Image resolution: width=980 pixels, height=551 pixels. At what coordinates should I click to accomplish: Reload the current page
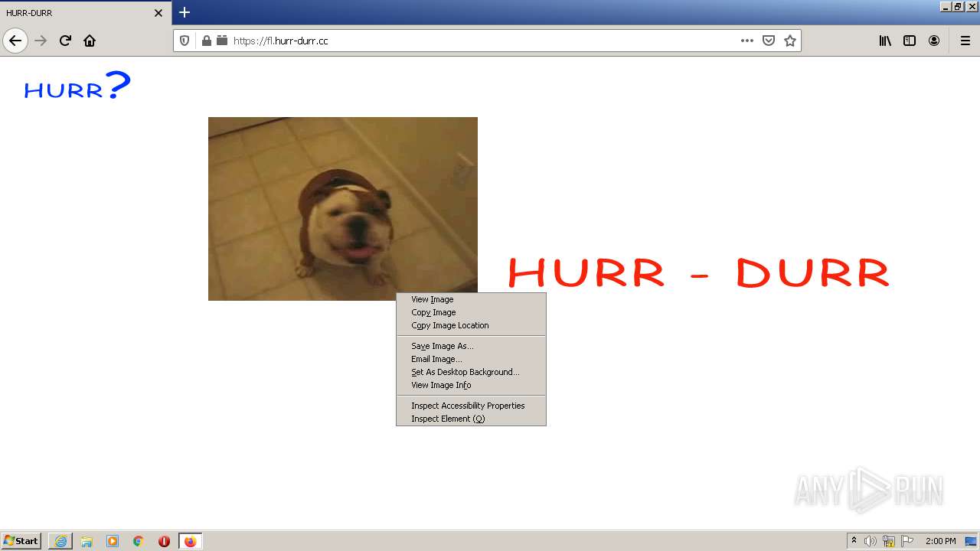(65, 41)
